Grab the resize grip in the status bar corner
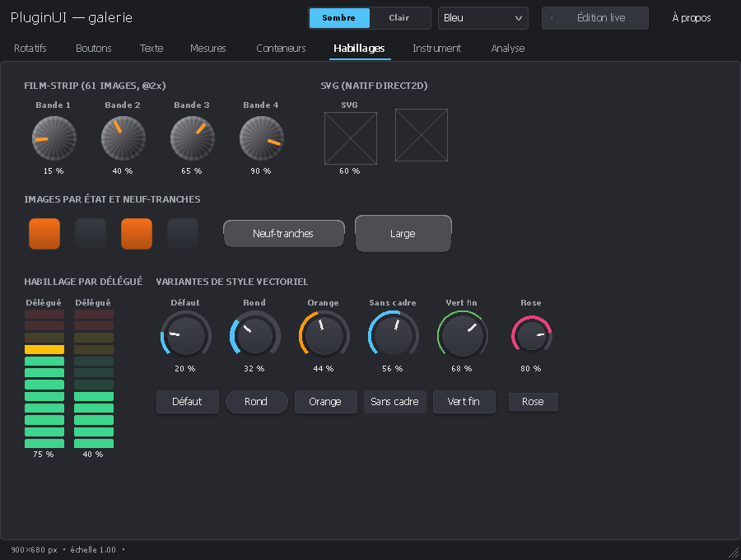Screen dimensions: 741x560 pyautogui.click(x=734, y=553)
